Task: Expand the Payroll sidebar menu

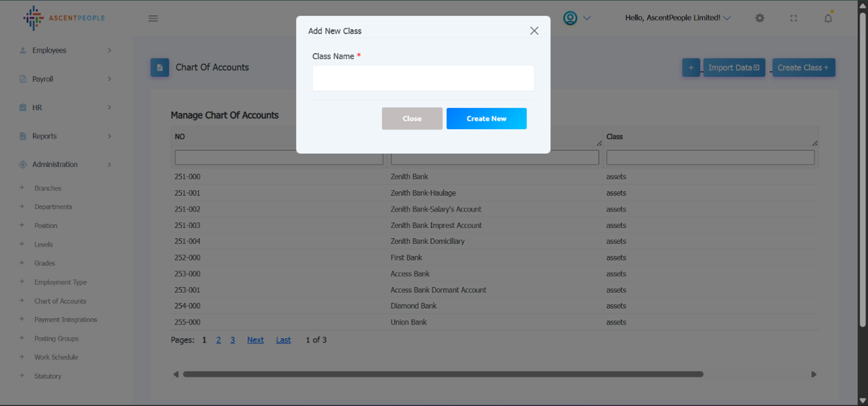Action: coord(65,79)
